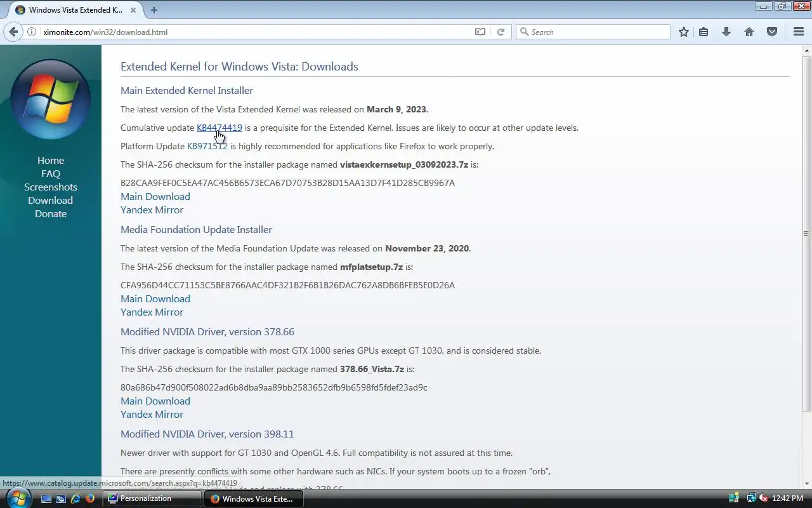Click Yandex Mirror under NVIDIA Driver 378.66

click(x=152, y=415)
